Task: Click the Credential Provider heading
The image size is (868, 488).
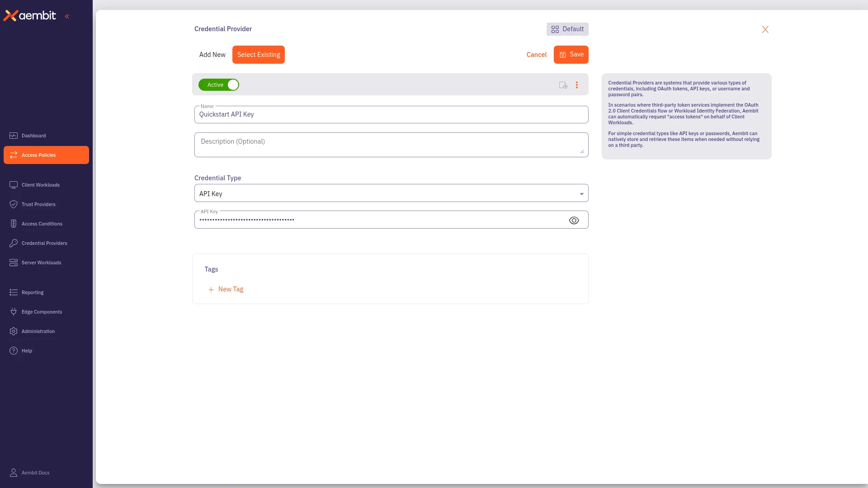Action: [223, 29]
